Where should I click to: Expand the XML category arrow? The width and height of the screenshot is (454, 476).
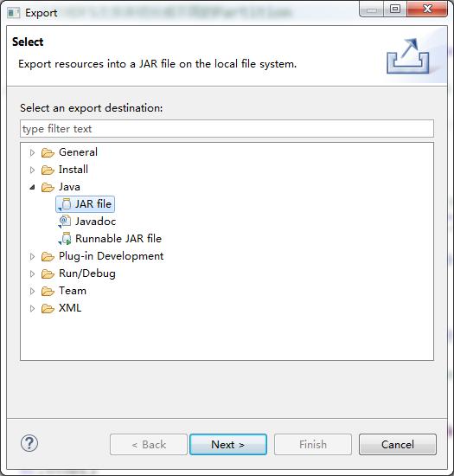pos(32,309)
